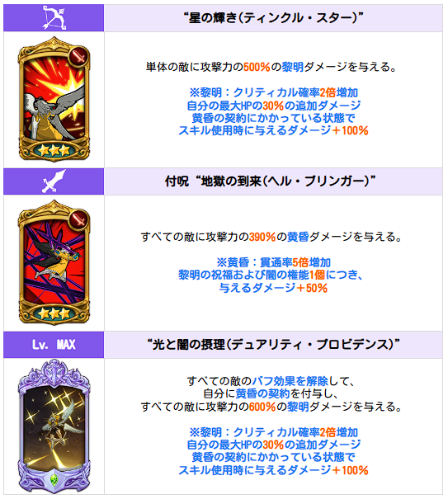Viewport: 448px width, 499px height.
Task: Click the white sword skill type icon
Action: pyautogui.click(x=54, y=181)
